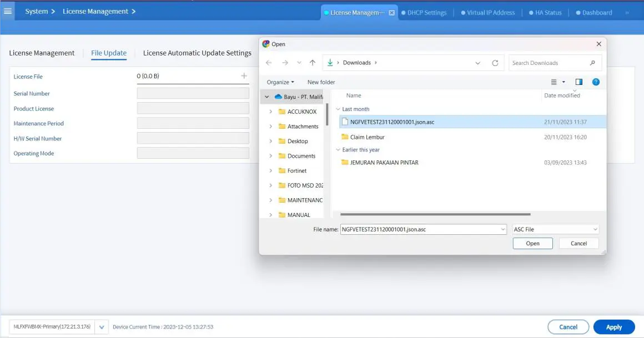
Task: Toggle the preview pane icon
Action: (x=578, y=82)
